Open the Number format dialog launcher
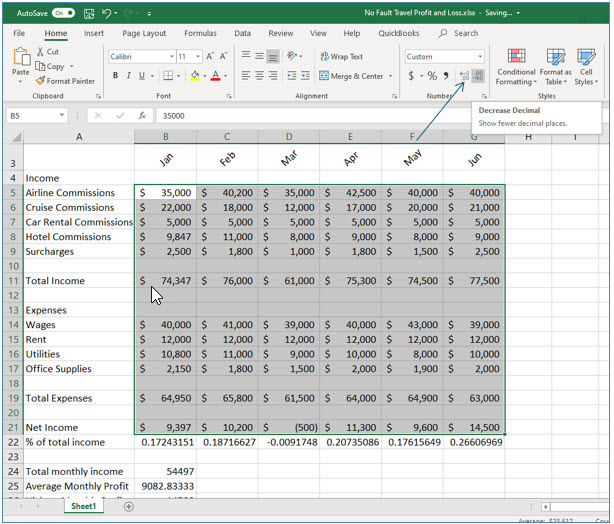 (x=484, y=96)
